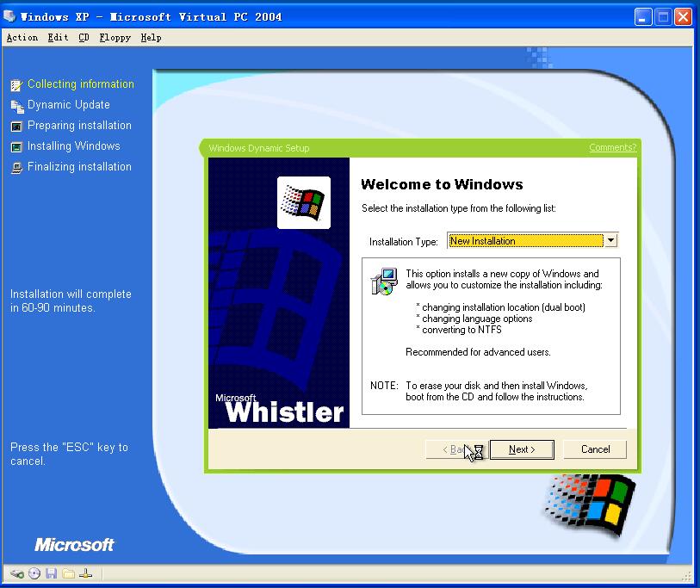Image resolution: width=700 pixels, height=588 pixels.
Task: Click the Cancel button
Action: [595, 449]
